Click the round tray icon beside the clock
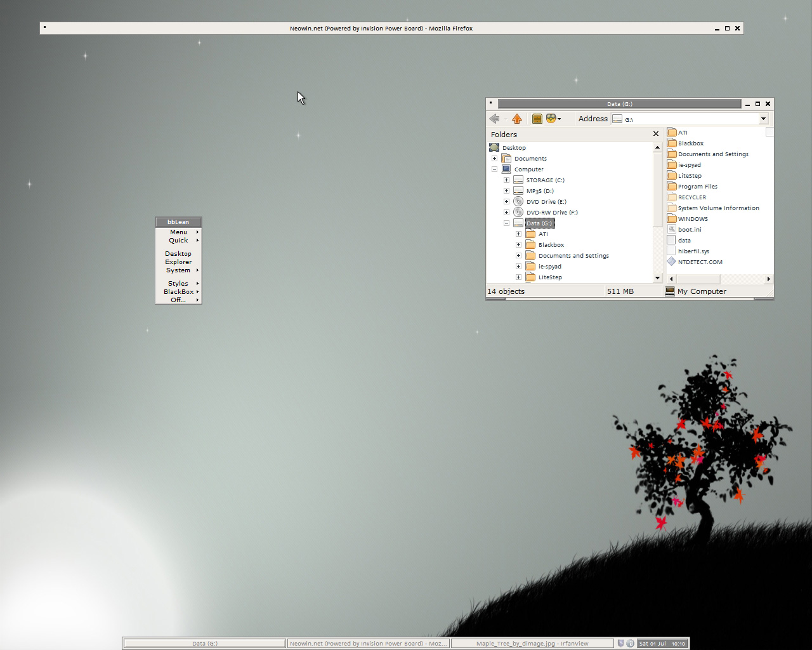Screen dimensions: 812x650 click(x=631, y=643)
